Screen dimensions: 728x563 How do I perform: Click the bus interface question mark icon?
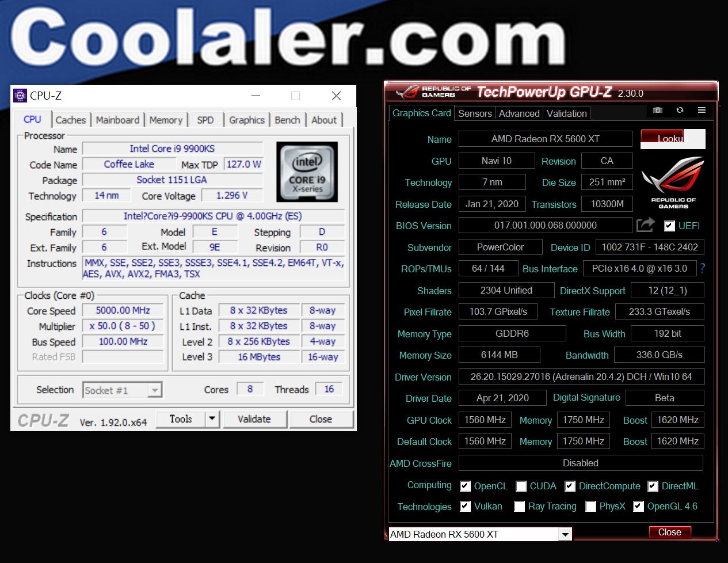702,268
